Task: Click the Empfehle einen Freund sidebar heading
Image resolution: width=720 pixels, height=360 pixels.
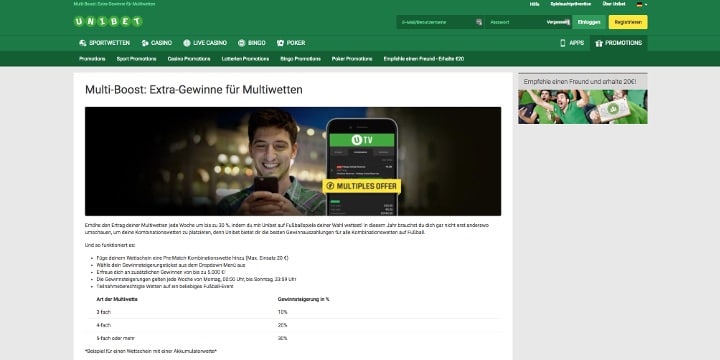Action: (579, 81)
